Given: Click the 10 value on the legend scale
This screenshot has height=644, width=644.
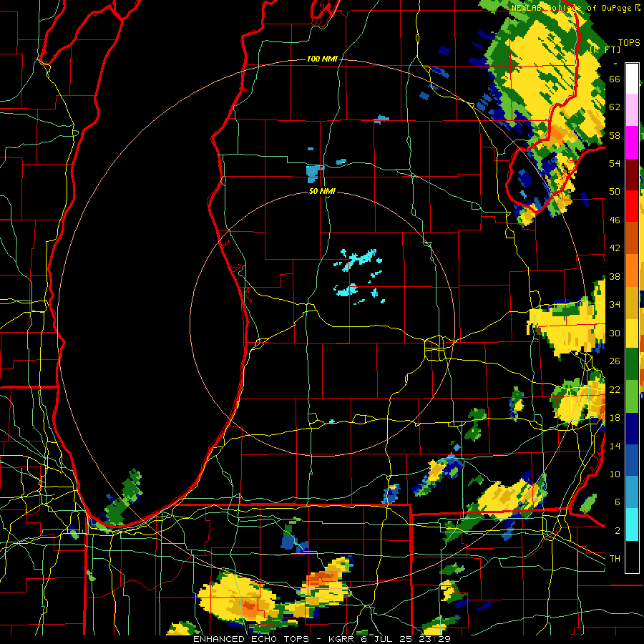Looking at the screenshot, I should point(615,474).
